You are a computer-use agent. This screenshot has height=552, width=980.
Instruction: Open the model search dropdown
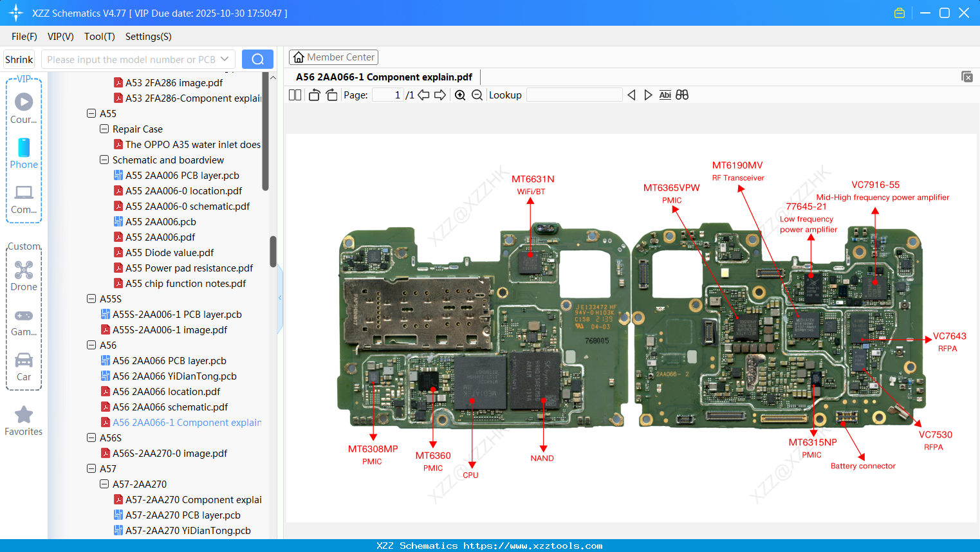[225, 59]
